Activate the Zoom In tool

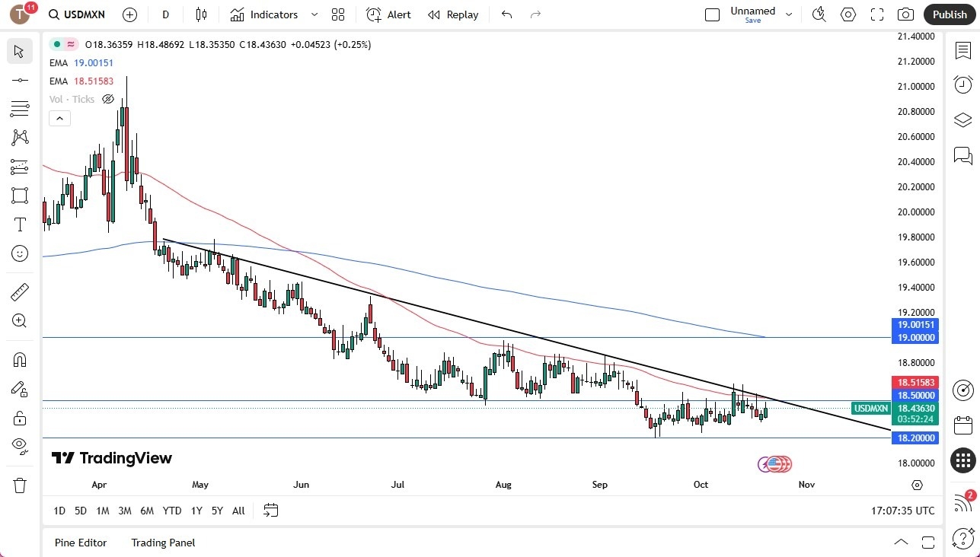[20, 320]
